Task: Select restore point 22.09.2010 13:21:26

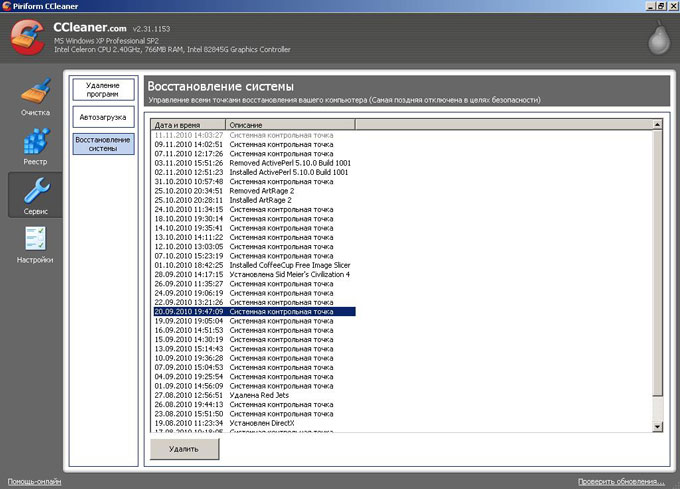Action: click(255, 303)
